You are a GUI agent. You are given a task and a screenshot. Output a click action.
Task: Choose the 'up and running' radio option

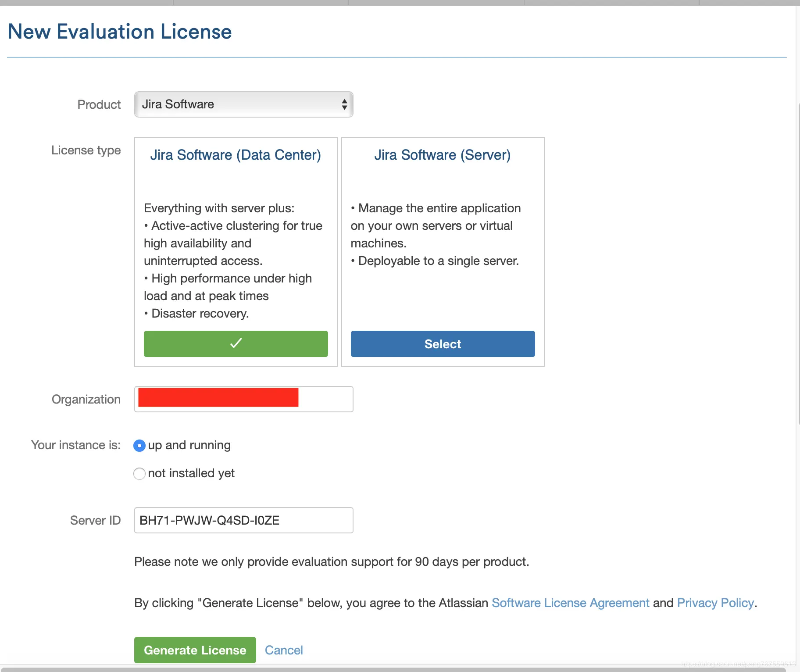pos(139,446)
